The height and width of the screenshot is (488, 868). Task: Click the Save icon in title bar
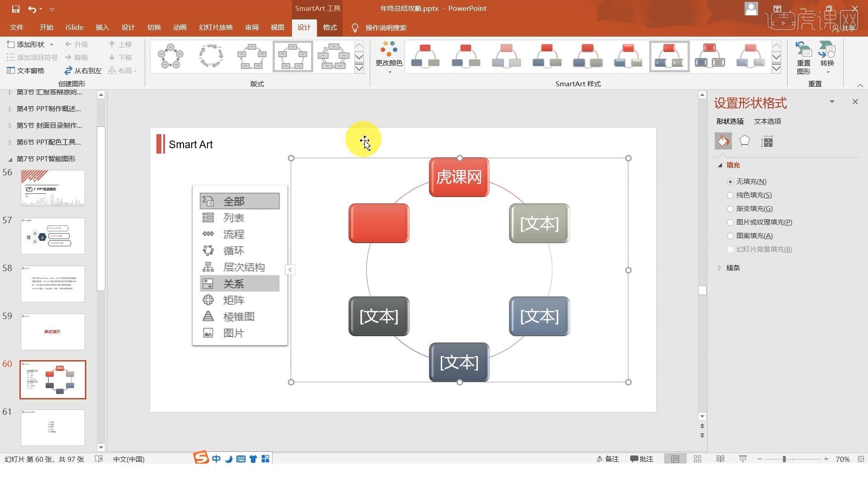tap(15, 9)
